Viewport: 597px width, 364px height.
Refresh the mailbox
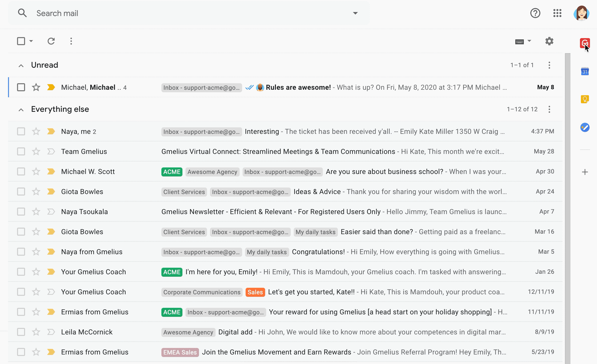pyautogui.click(x=51, y=41)
